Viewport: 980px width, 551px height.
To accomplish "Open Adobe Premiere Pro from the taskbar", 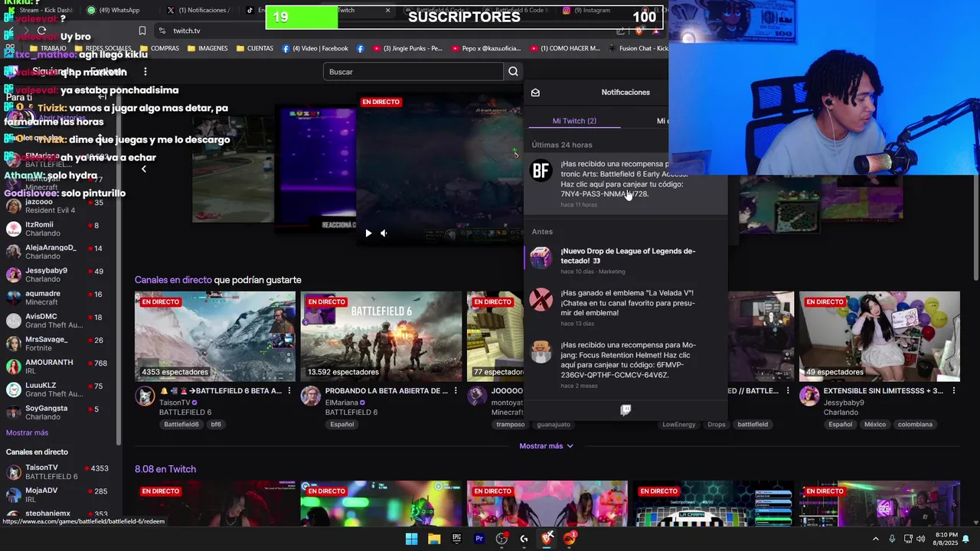I will point(479,539).
